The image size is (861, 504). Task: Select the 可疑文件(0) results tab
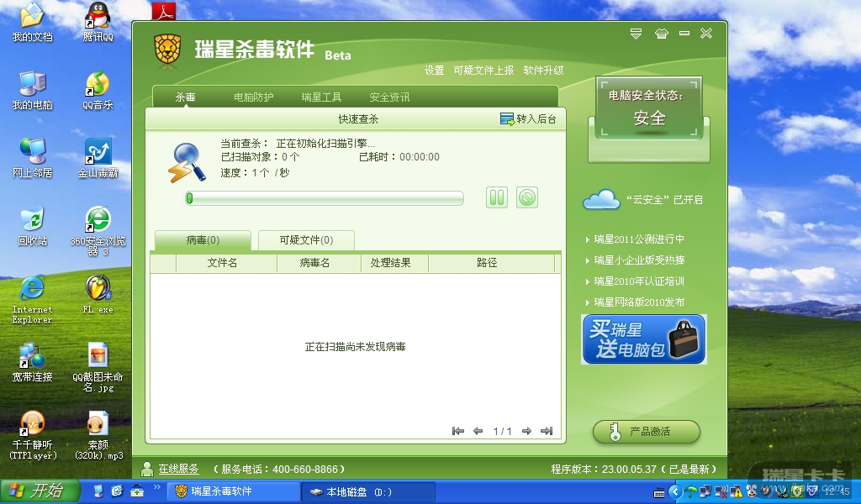coord(306,240)
